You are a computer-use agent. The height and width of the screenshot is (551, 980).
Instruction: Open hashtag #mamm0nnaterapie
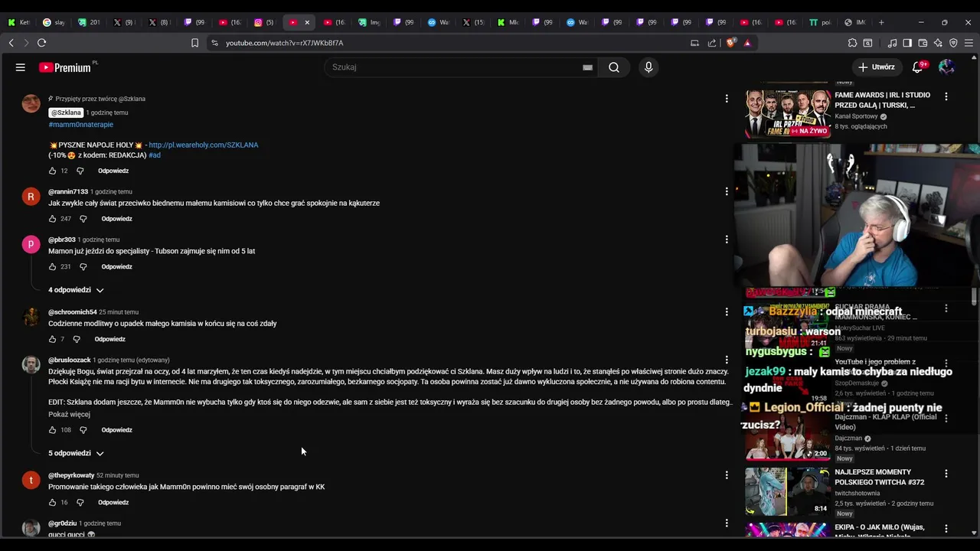pyautogui.click(x=80, y=124)
